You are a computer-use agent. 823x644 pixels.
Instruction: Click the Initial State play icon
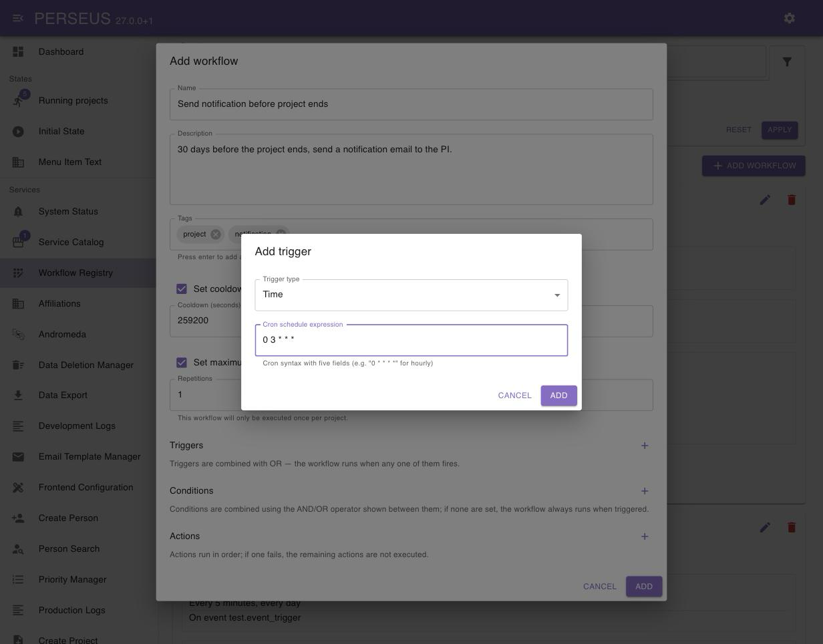coord(18,132)
